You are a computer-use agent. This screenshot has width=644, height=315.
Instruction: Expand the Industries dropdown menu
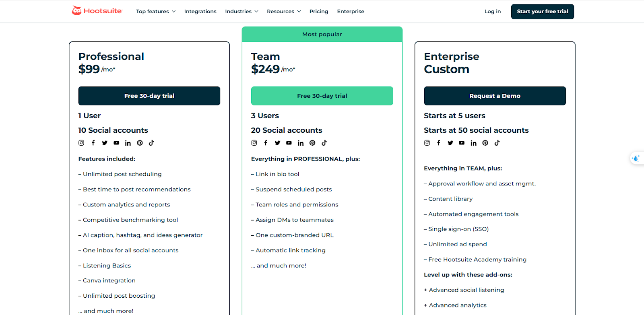242,11
